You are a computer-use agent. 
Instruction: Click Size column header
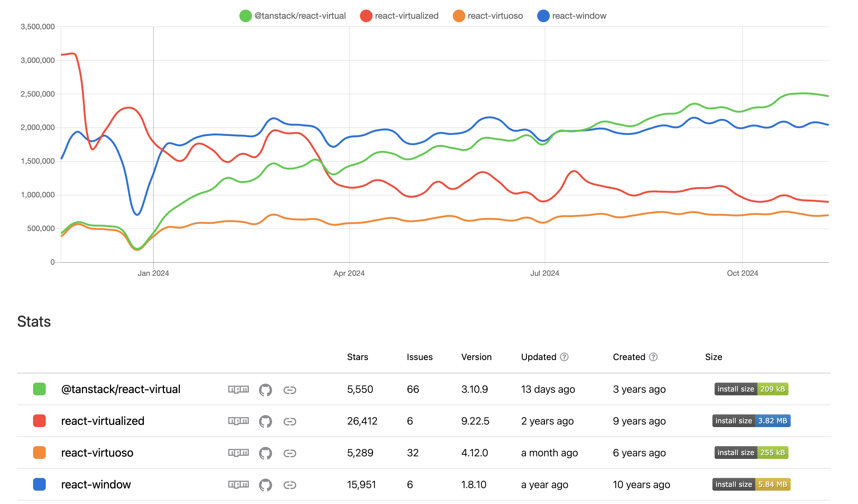714,357
